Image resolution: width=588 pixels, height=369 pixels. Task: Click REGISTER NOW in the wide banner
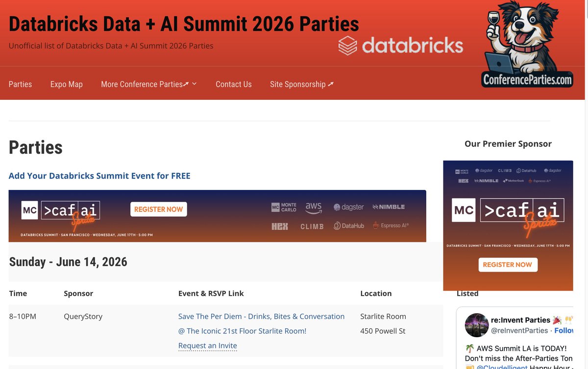click(158, 209)
